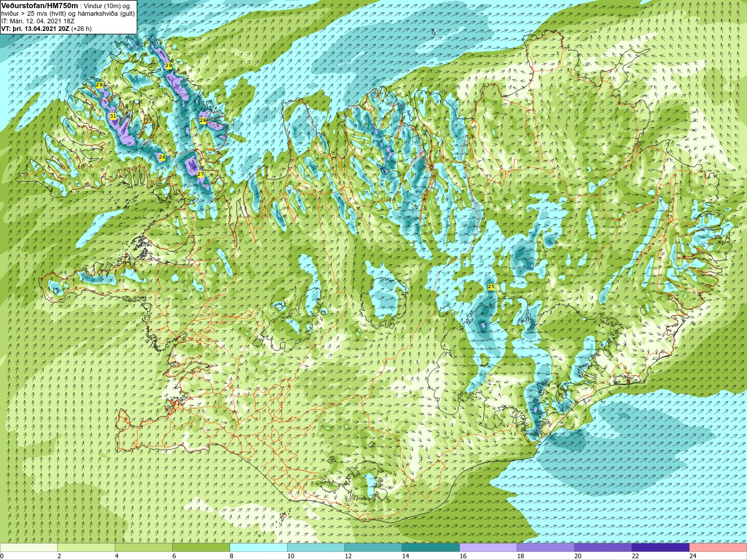Select the 20–22 m/s violet legend swatch
This screenshot has height=560, width=747.
click(x=603, y=548)
